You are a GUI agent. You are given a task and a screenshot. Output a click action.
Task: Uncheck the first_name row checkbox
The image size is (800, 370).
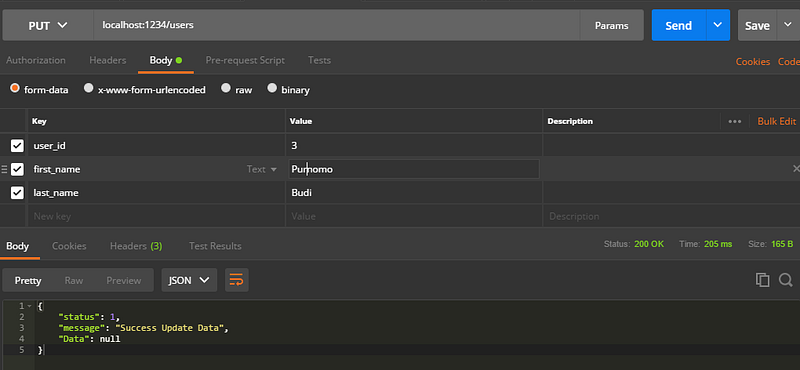coord(17,169)
